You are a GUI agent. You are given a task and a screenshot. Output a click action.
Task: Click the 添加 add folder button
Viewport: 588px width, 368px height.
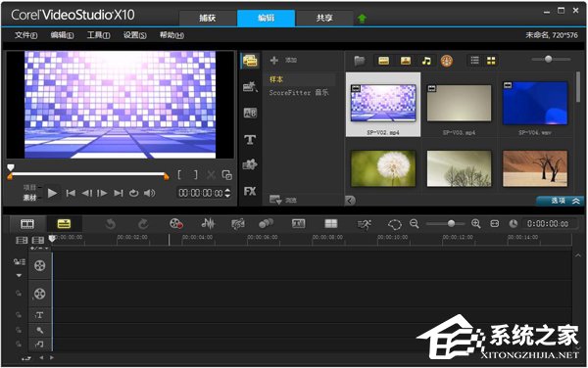pos(283,61)
